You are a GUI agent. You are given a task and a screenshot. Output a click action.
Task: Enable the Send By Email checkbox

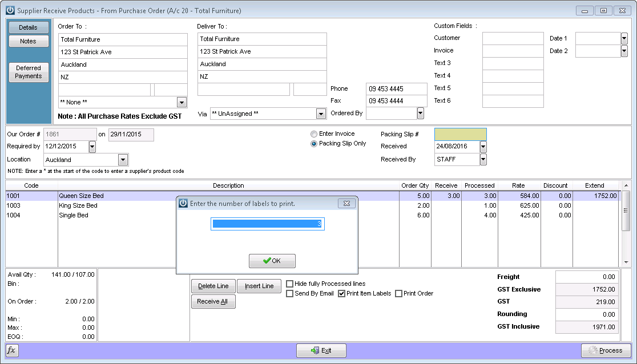[x=289, y=294]
